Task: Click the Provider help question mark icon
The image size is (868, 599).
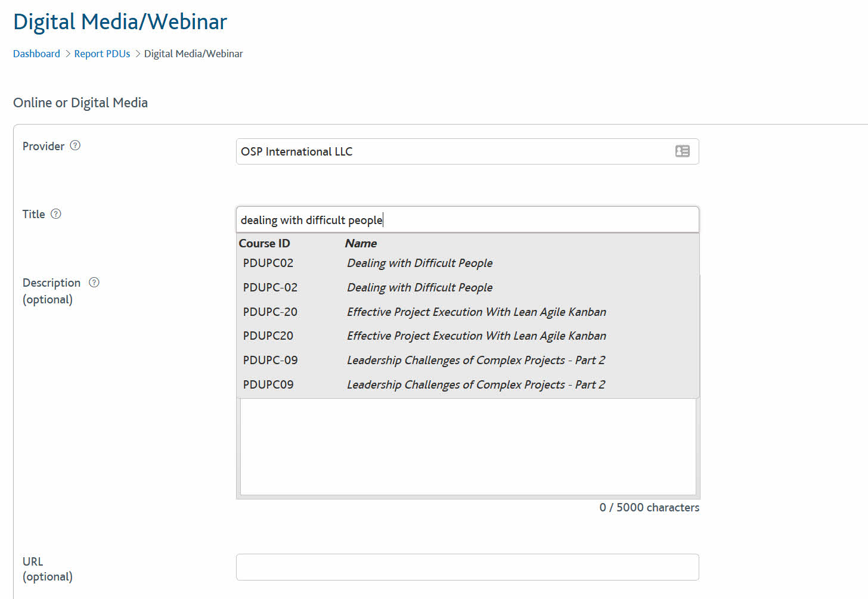Action: [75, 145]
